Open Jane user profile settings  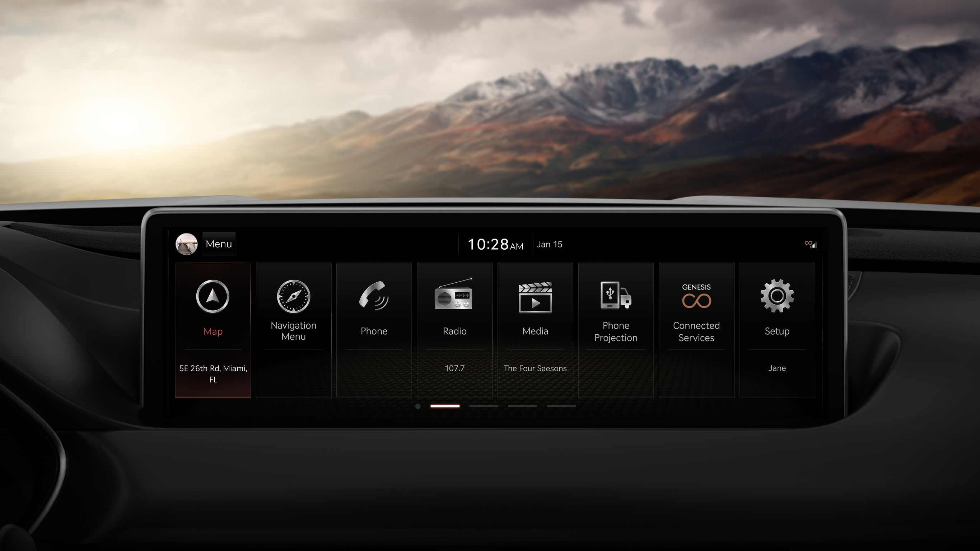click(x=777, y=368)
